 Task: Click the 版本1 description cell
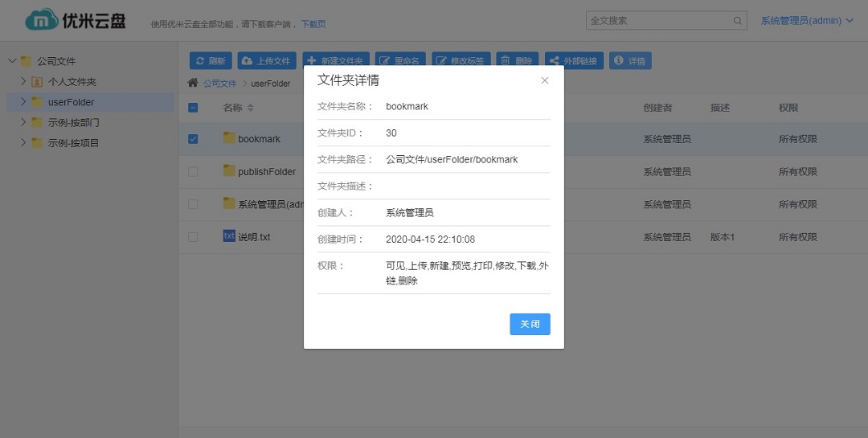(723, 237)
